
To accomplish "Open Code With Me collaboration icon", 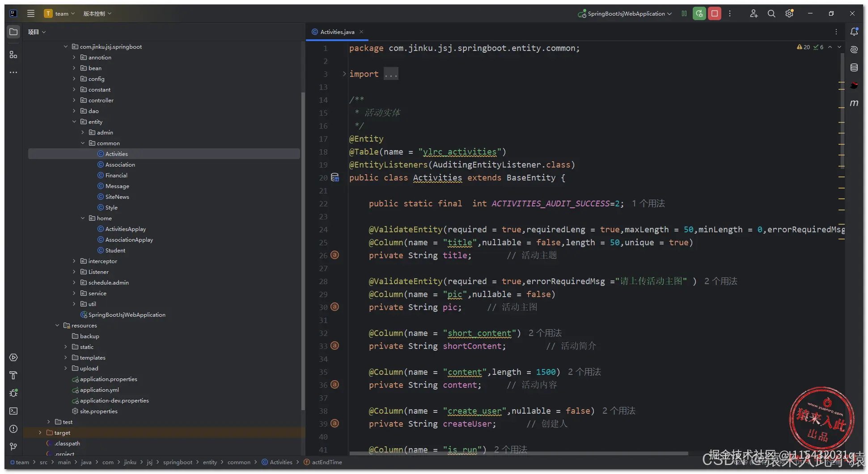I will coord(754,13).
